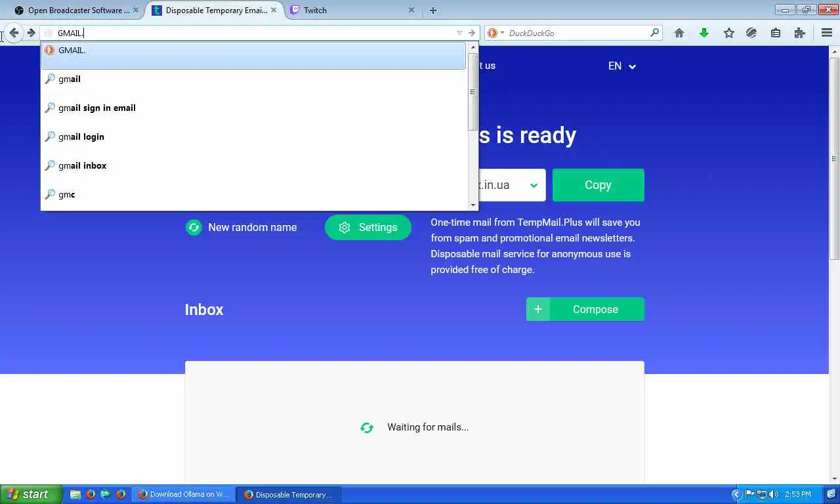This screenshot has height=504, width=840.
Task: Open the address bar history dropdown arrow
Action: (x=459, y=33)
